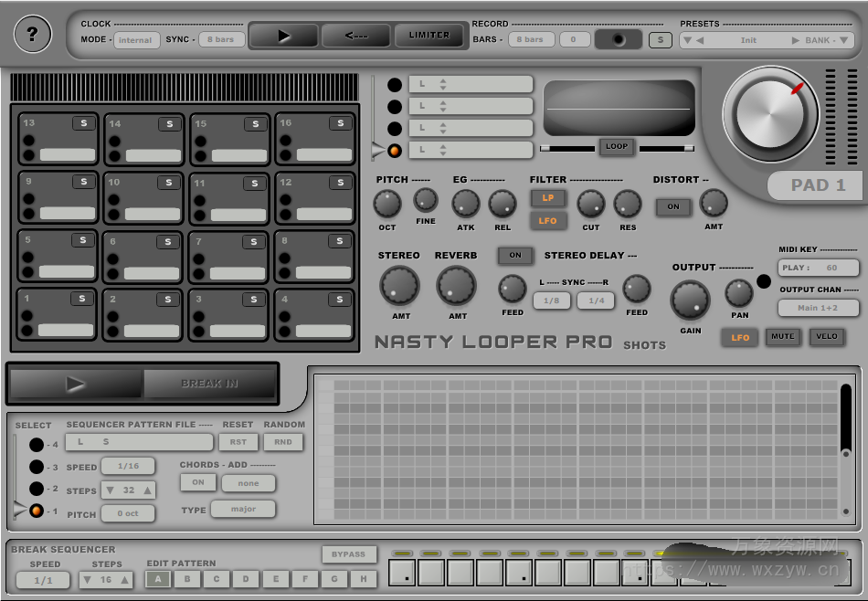Mute PAD 1 with the MUTE button

(x=783, y=337)
